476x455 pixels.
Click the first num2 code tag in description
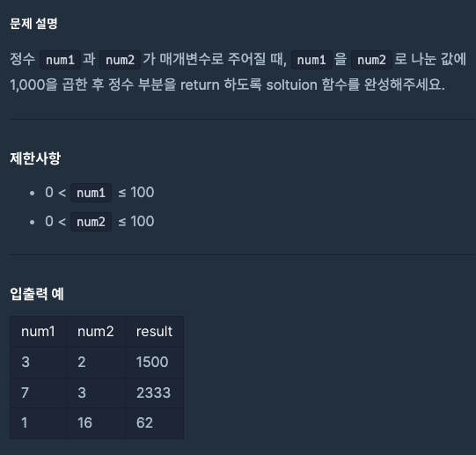pos(120,60)
